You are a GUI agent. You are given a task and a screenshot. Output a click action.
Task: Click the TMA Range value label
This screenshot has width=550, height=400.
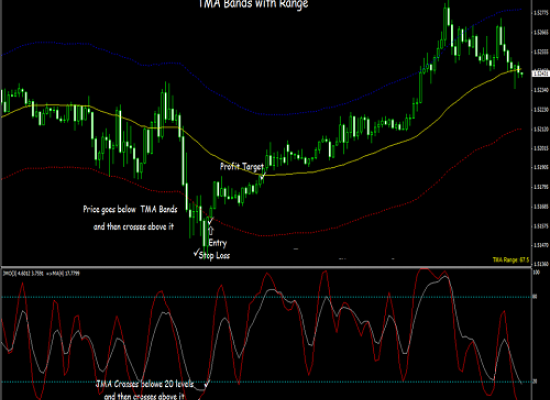pyautogui.click(x=511, y=260)
